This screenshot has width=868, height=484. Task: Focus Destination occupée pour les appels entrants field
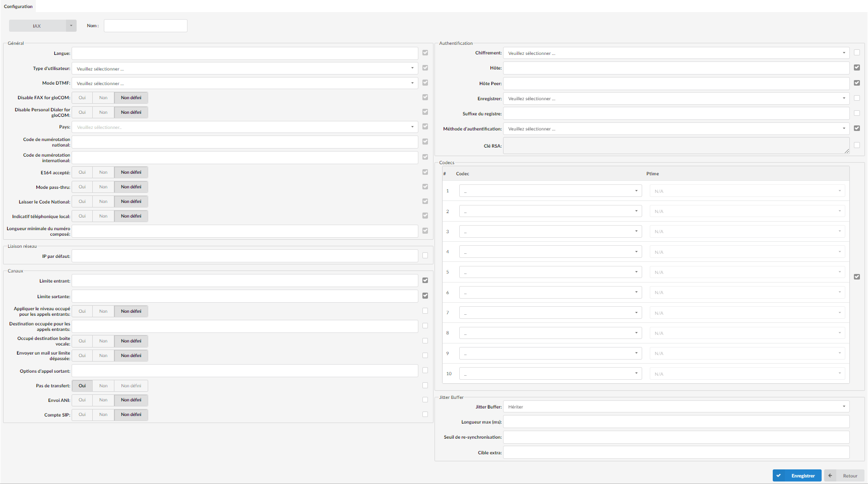tap(245, 326)
